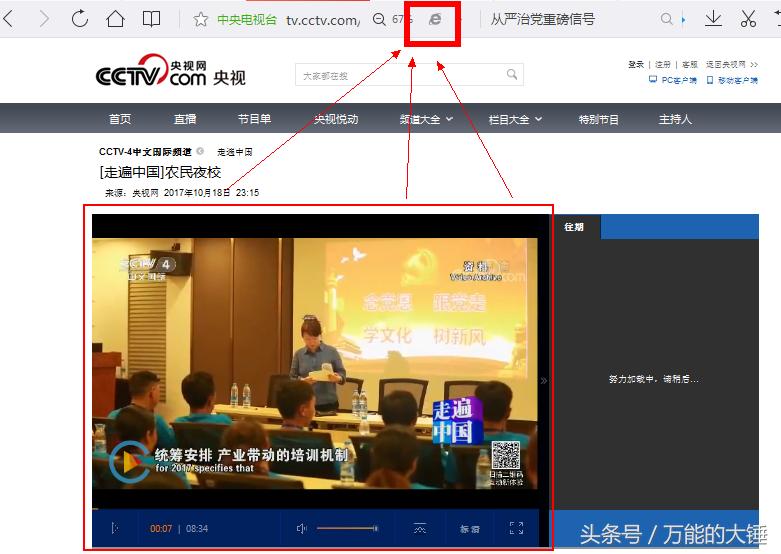Click the play/pause button in player bar
The image size is (781, 554).
click(115, 528)
